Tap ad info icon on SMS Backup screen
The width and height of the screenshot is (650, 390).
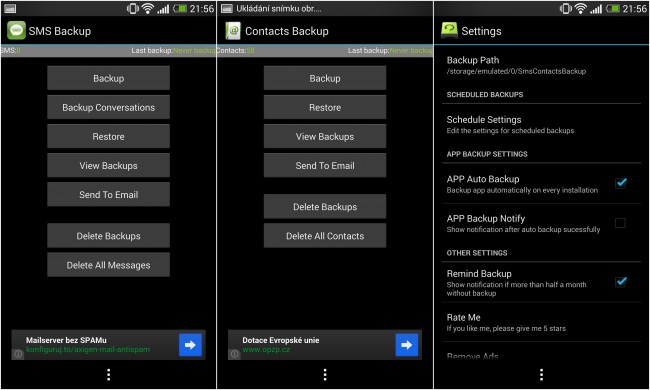18,354
